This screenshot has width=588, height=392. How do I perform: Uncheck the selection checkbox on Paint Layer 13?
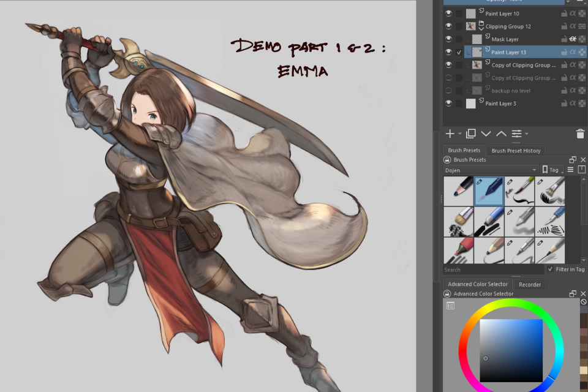[459, 52]
